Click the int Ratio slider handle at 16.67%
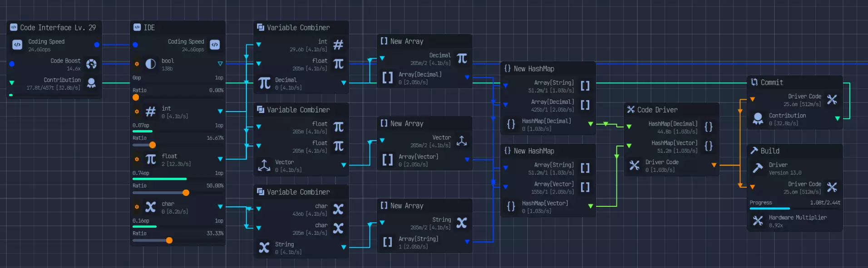Image resolution: width=868 pixels, height=268 pixels. click(x=153, y=145)
